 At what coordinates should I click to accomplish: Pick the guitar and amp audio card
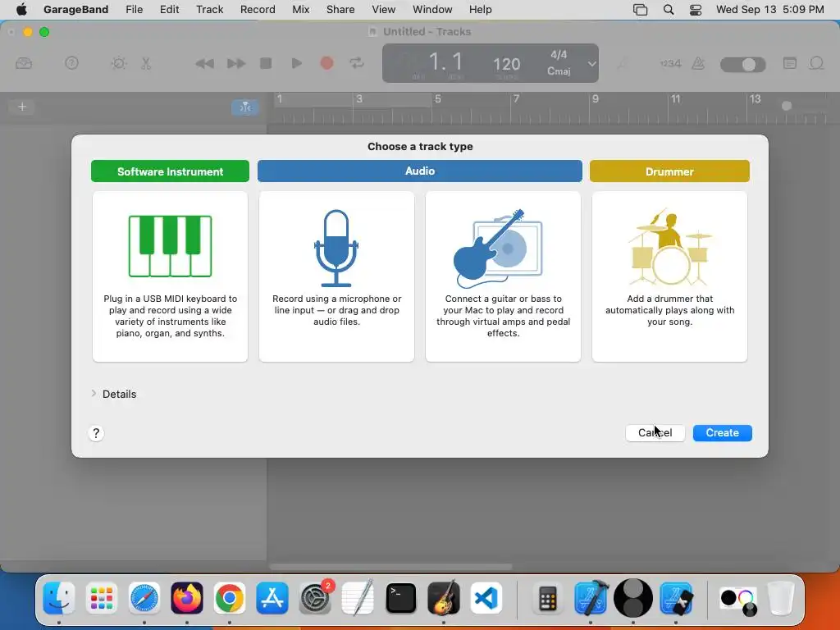pos(503,276)
